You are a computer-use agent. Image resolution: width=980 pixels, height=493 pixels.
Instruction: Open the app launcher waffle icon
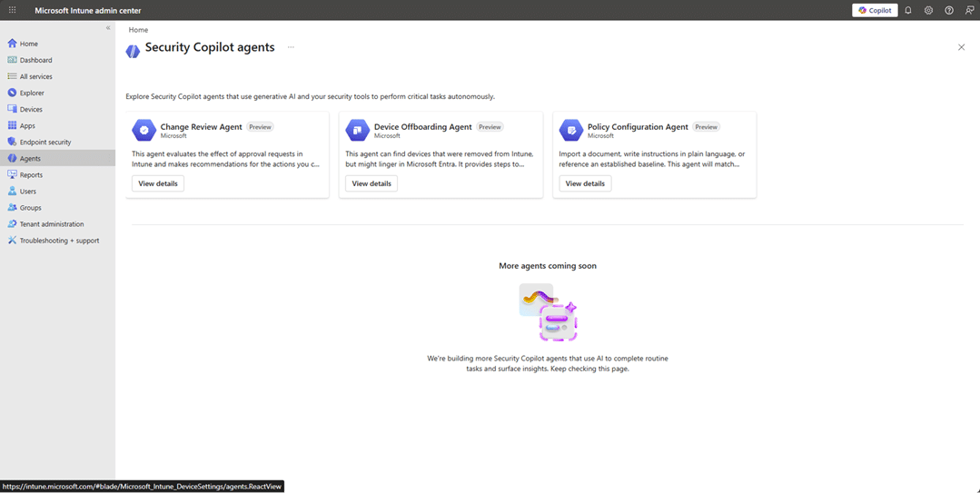tap(12, 10)
